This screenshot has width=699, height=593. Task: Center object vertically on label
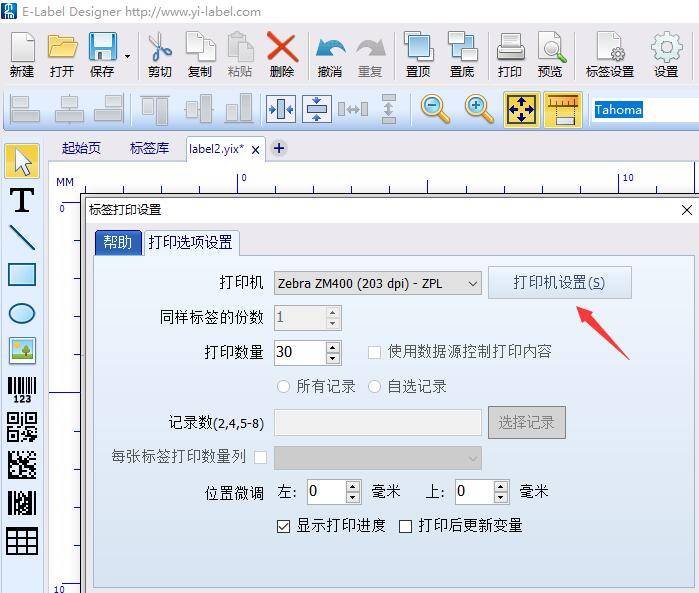click(317, 109)
